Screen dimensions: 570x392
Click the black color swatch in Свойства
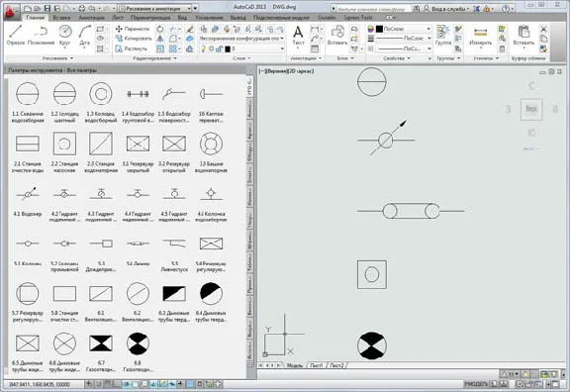379,29
